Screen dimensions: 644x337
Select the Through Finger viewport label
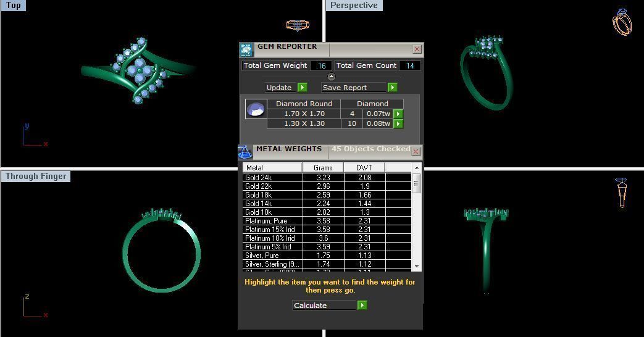(x=36, y=177)
